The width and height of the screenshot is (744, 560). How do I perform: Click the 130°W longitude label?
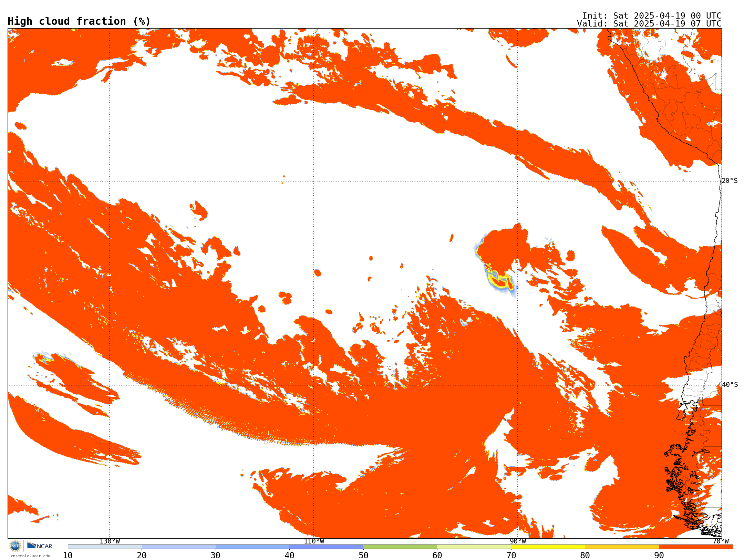(110, 541)
